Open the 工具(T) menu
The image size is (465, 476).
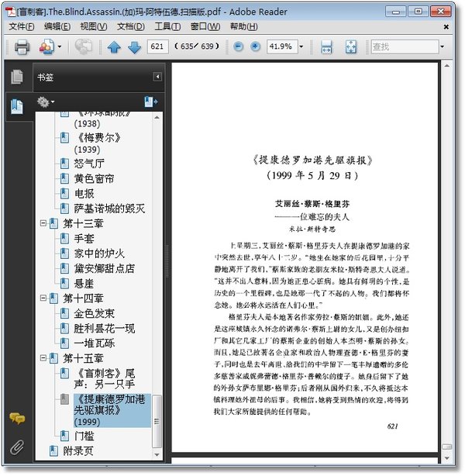[x=167, y=26]
